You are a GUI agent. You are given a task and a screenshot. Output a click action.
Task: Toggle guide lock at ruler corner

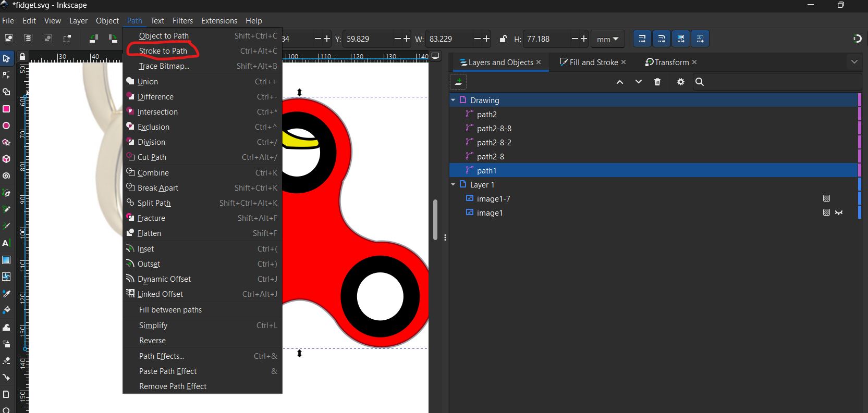(x=22, y=56)
